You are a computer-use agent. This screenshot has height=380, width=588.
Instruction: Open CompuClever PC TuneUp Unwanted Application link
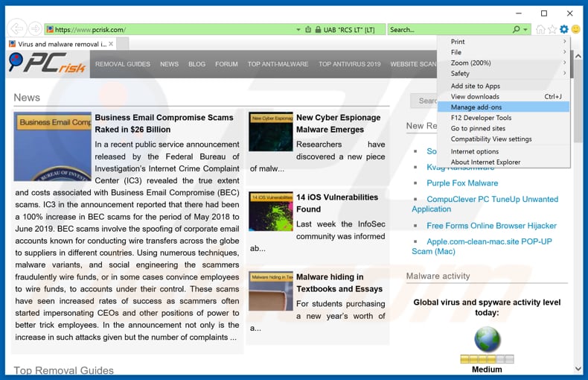click(485, 204)
